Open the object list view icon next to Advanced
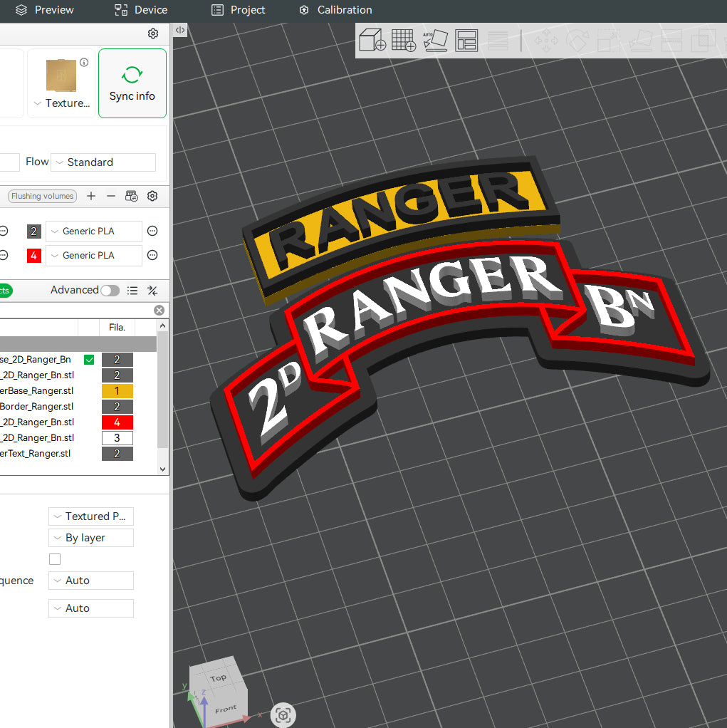This screenshot has height=728, width=727. click(132, 290)
